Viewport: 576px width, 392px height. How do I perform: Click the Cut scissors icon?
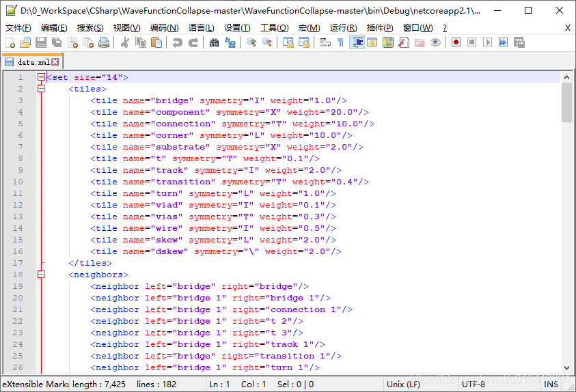tap(124, 42)
